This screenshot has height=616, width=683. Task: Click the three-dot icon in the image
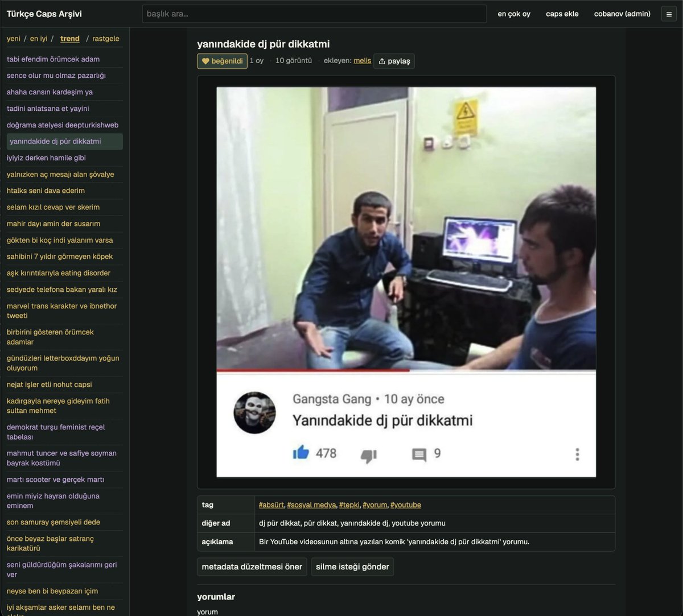tap(577, 454)
